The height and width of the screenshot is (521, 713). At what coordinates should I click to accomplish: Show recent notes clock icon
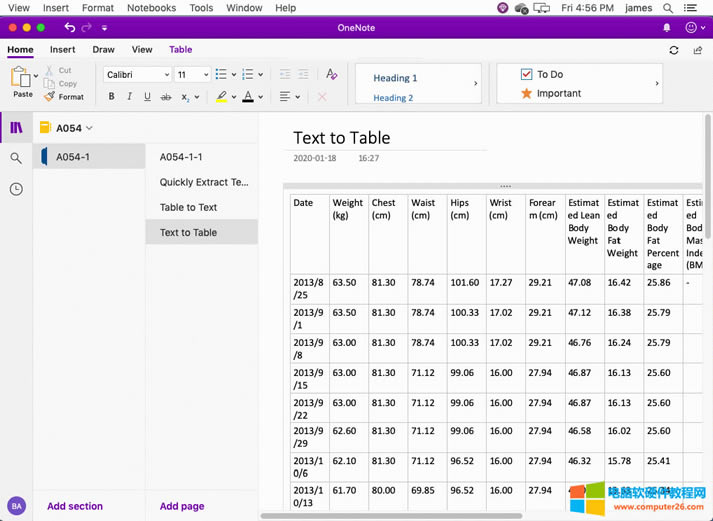click(16, 189)
